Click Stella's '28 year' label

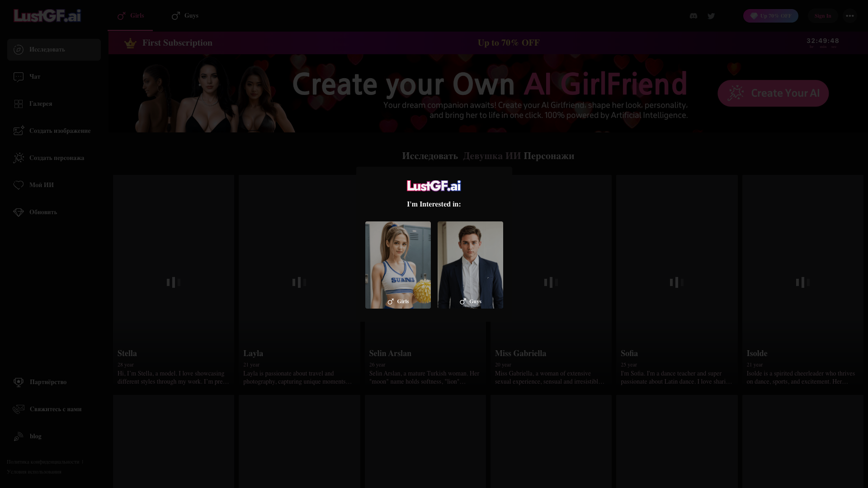(x=126, y=365)
